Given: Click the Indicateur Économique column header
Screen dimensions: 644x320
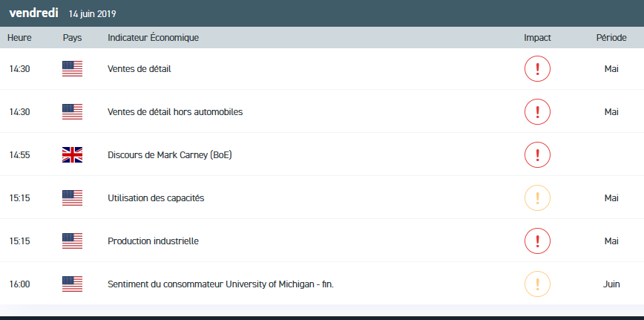Looking at the screenshot, I should [153, 38].
